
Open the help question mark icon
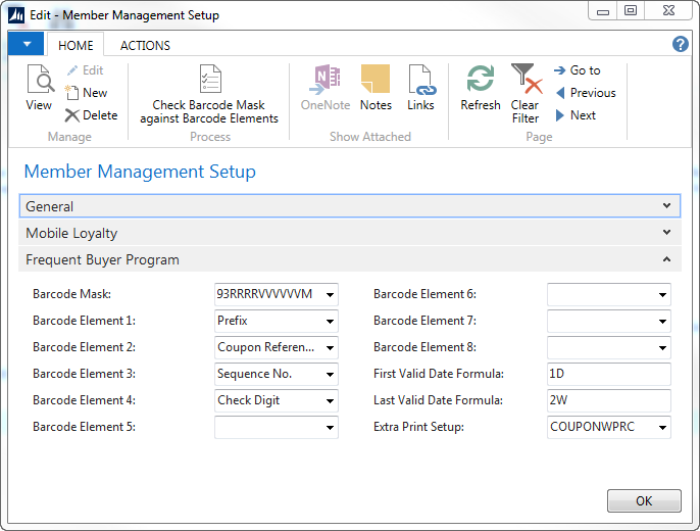680,44
